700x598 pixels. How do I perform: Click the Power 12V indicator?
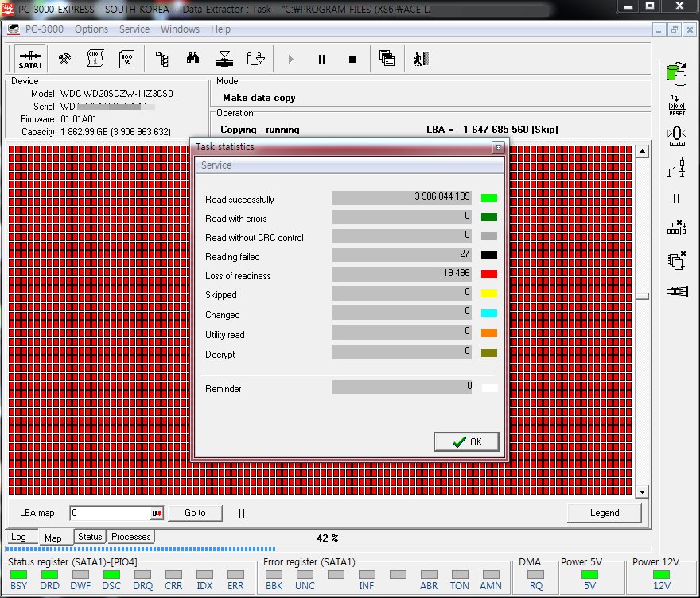pyautogui.click(x=661, y=574)
